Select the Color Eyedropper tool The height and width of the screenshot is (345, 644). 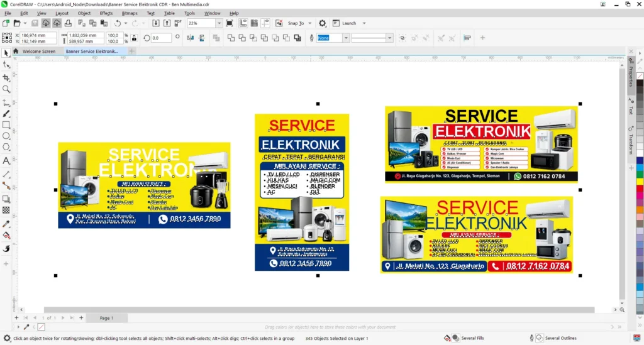click(6, 224)
